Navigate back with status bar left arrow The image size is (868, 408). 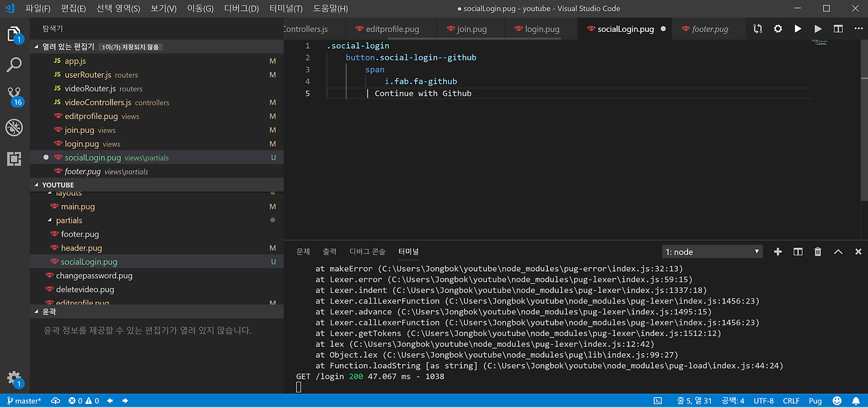[109, 401]
